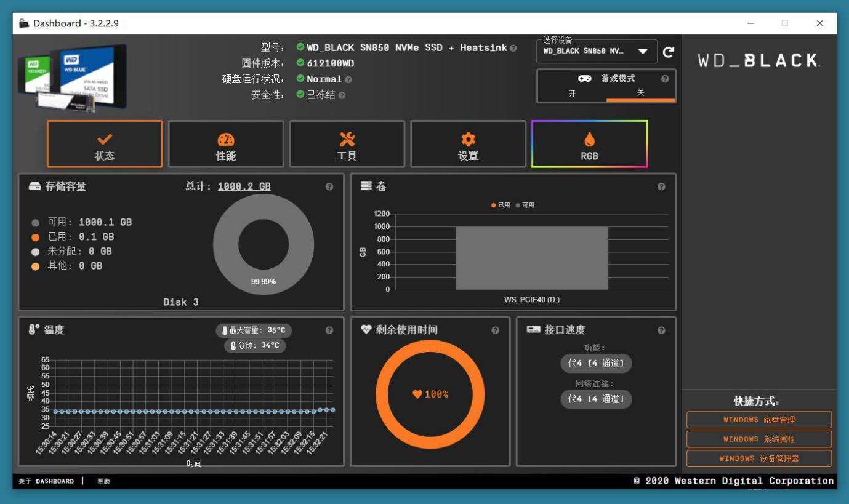Viewport: 849px width, 504px height.
Task: Toggle 可用 legend in volume chart
Action: pos(525,205)
